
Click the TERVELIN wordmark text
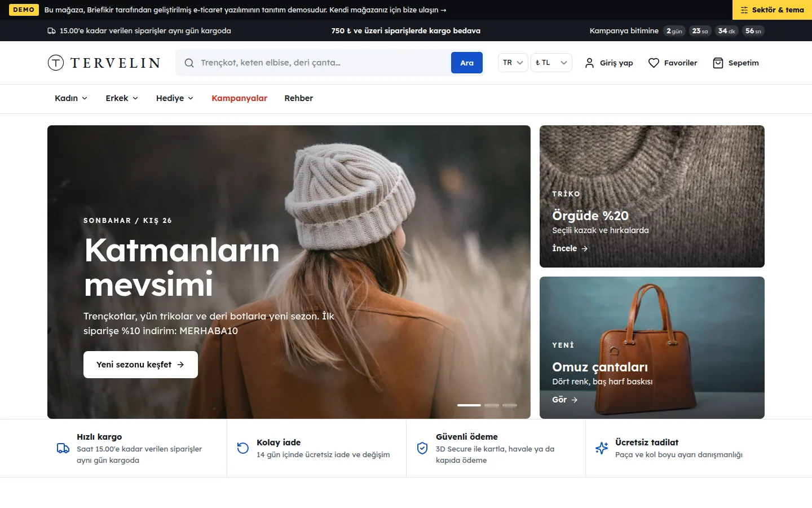coord(115,63)
